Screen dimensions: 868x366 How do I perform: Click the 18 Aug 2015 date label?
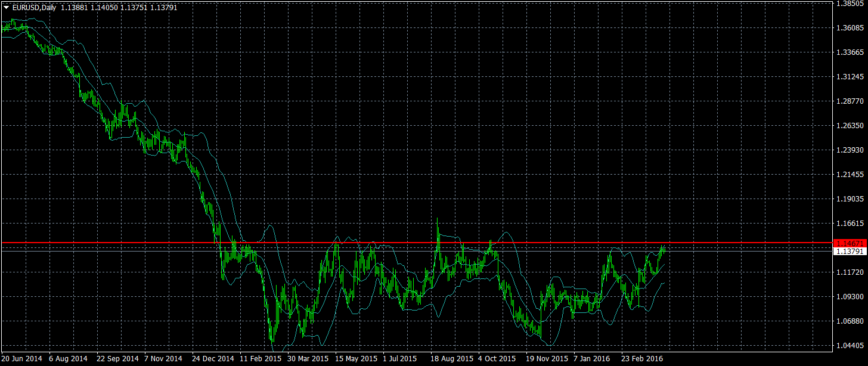point(451,359)
